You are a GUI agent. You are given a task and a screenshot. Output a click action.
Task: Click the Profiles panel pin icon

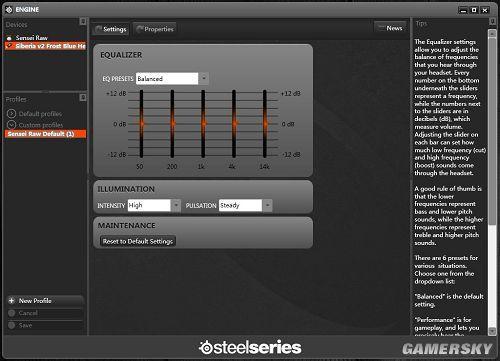83,97
